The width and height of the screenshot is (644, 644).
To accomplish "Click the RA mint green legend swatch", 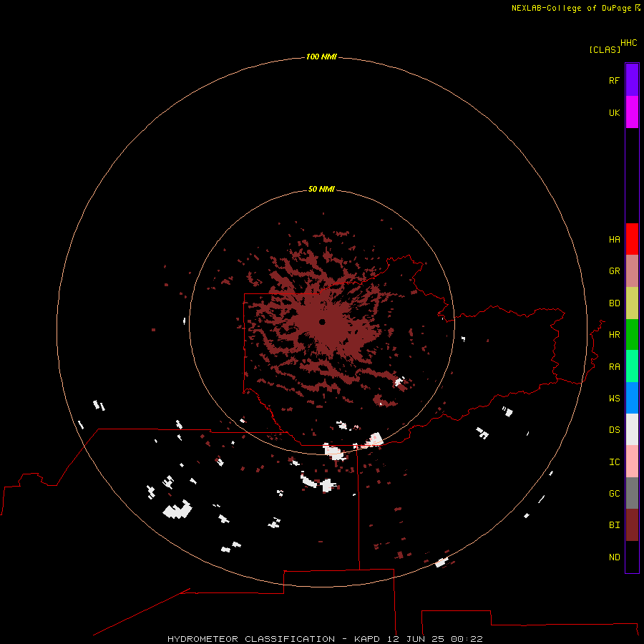I will coord(632,366).
